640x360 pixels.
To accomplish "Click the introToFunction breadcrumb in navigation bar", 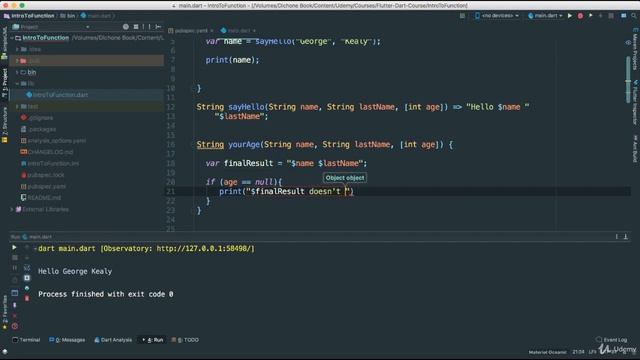I will pos(29,16).
